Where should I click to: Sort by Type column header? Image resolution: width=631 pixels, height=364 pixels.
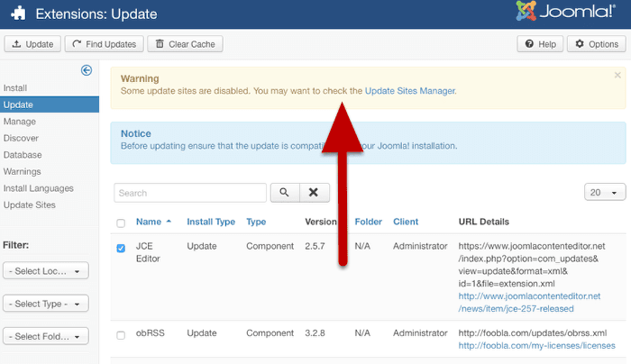(x=256, y=222)
